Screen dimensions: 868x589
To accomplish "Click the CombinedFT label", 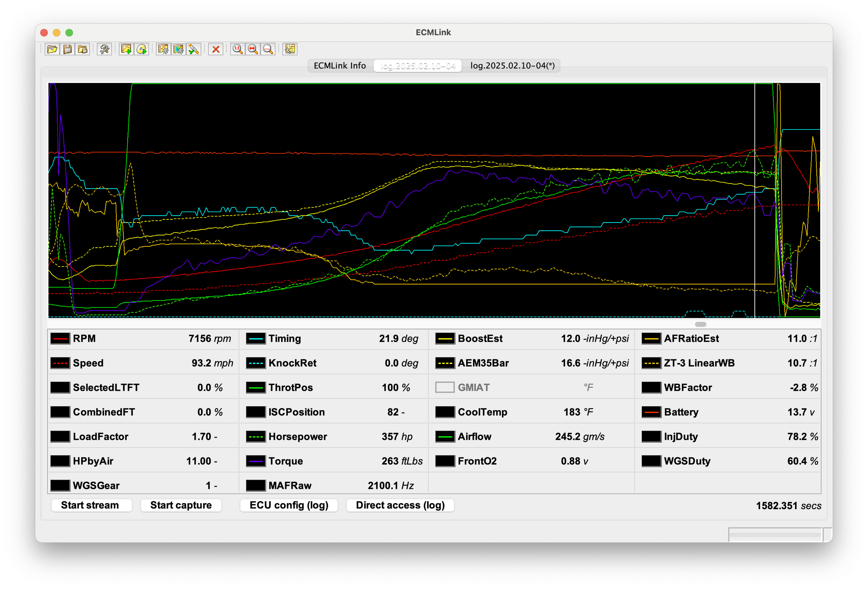I will (104, 412).
